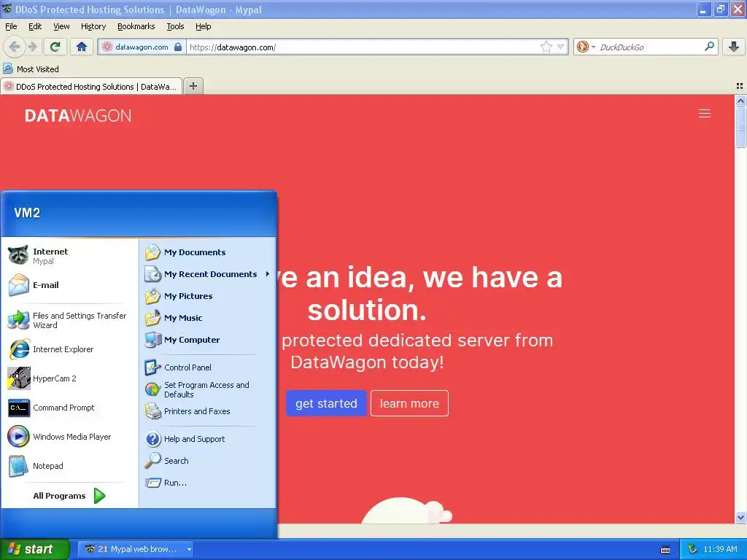Viewport: 747px width, 560px height.
Task: Click into the DuckDuckGo search field
Action: pos(650,47)
